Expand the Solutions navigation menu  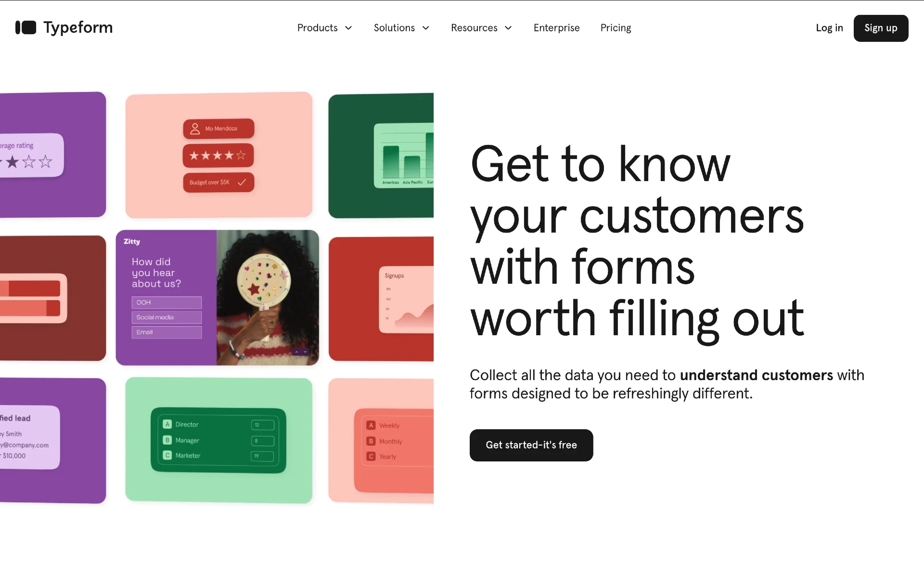tap(400, 28)
